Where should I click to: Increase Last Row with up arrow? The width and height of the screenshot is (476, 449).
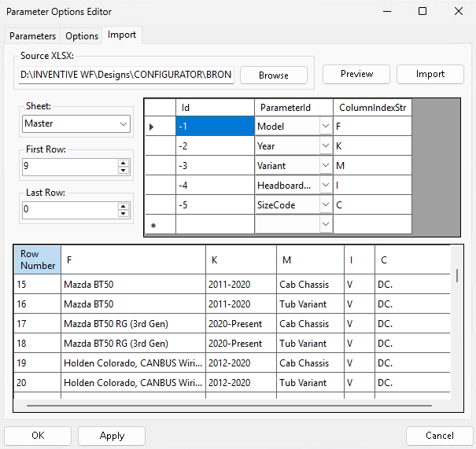coord(123,206)
